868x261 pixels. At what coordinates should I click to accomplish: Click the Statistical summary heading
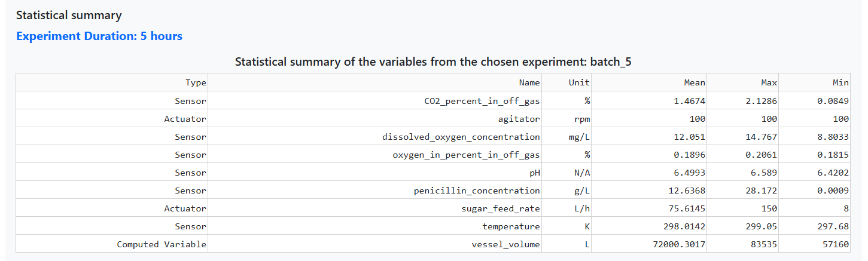click(69, 16)
